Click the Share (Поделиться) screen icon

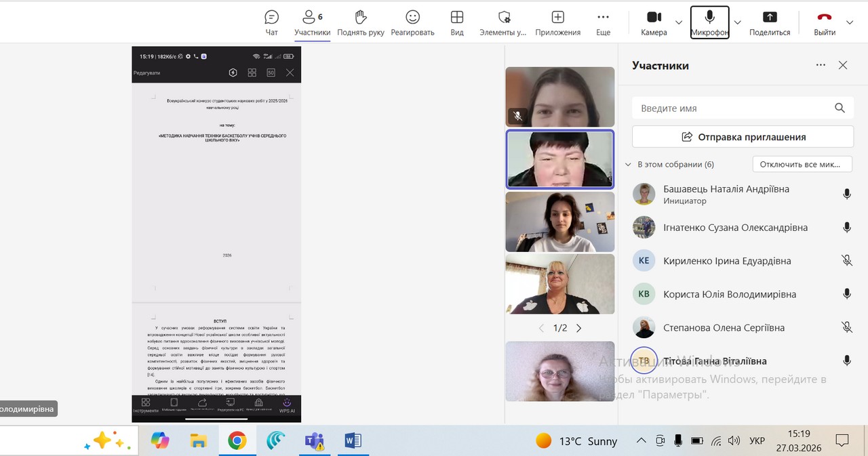[x=770, y=22]
